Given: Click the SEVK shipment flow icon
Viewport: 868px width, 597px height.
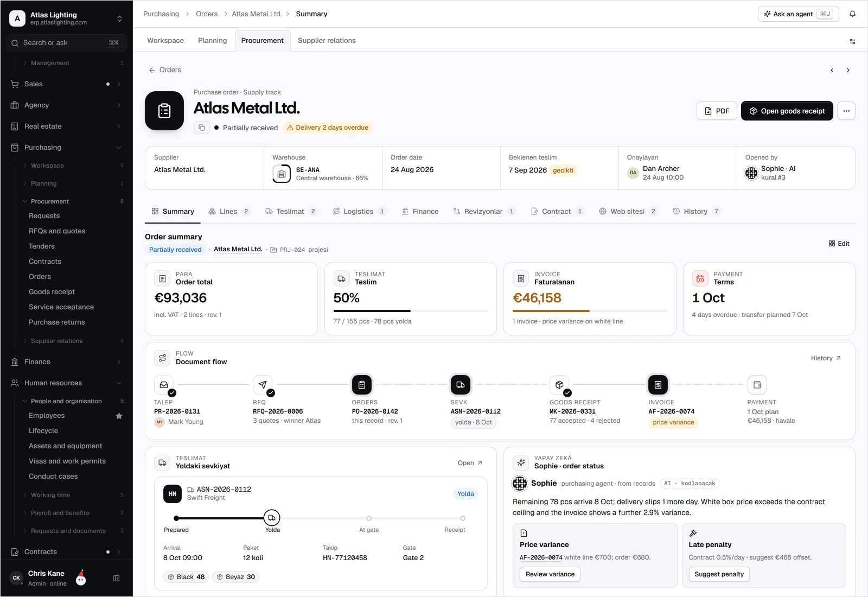Looking at the screenshot, I should click(461, 385).
